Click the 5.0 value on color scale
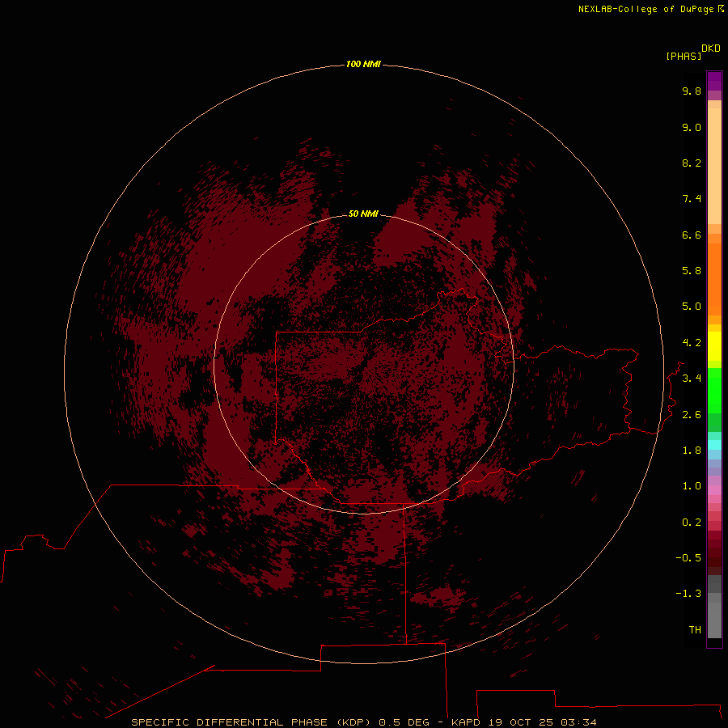The height and width of the screenshot is (728, 728). click(692, 307)
